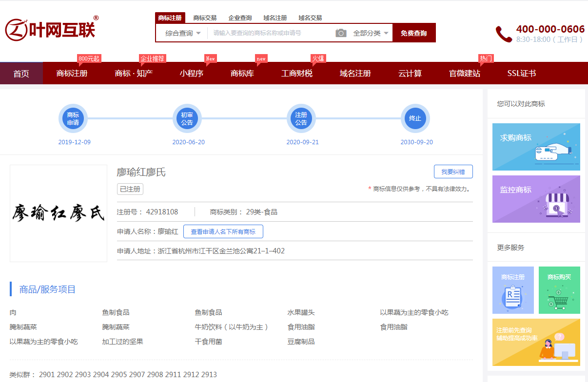Click the 注册公告 timeline step circle

click(301, 118)
